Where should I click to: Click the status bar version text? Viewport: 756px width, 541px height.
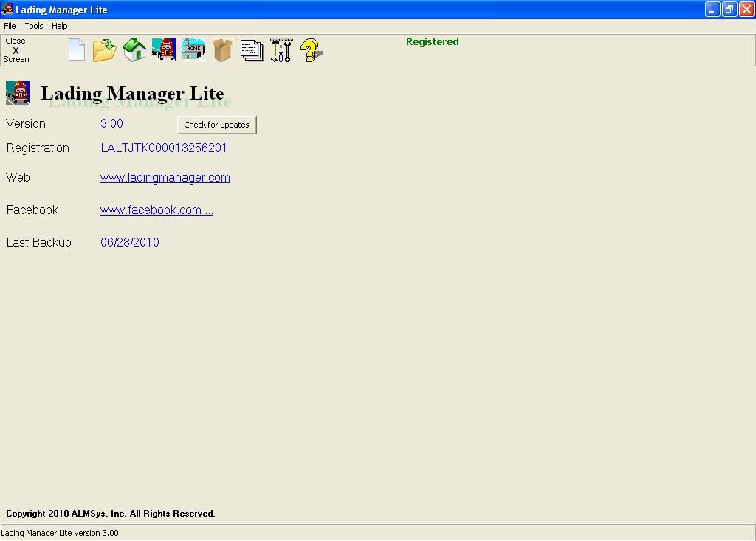[60, 534]
